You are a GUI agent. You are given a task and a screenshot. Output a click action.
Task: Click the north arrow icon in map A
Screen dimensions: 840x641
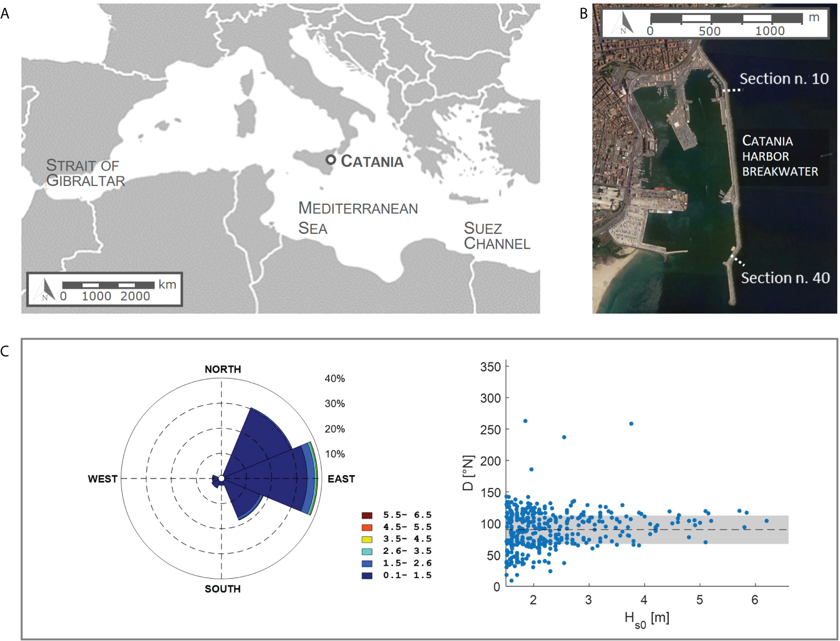[x=46, y=289]
